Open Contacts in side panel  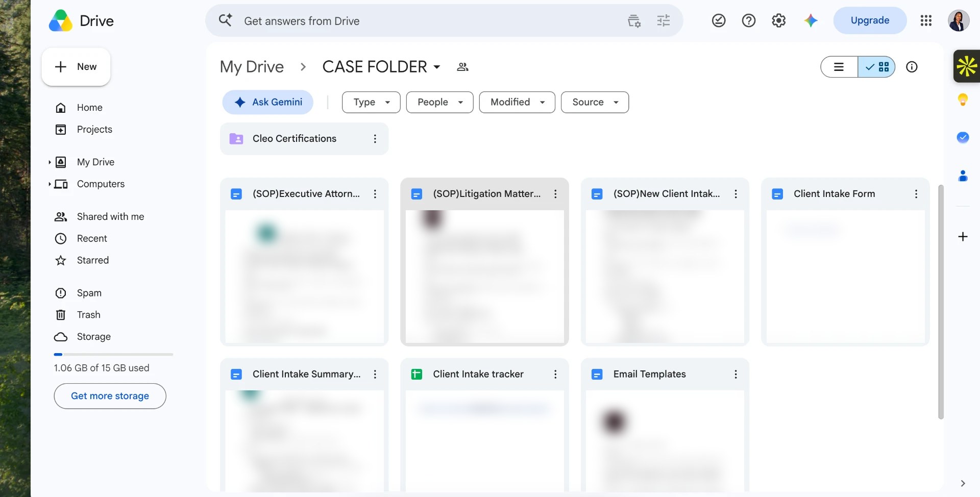[963, 176]
